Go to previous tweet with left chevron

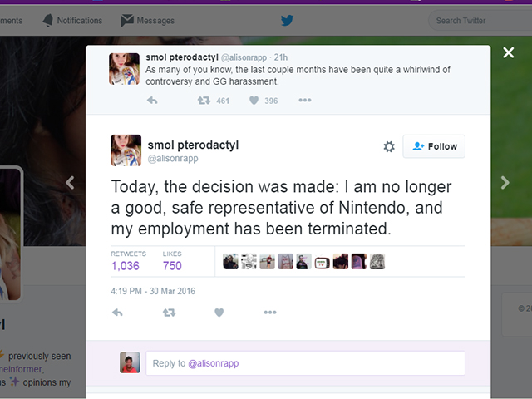point(70,183)
